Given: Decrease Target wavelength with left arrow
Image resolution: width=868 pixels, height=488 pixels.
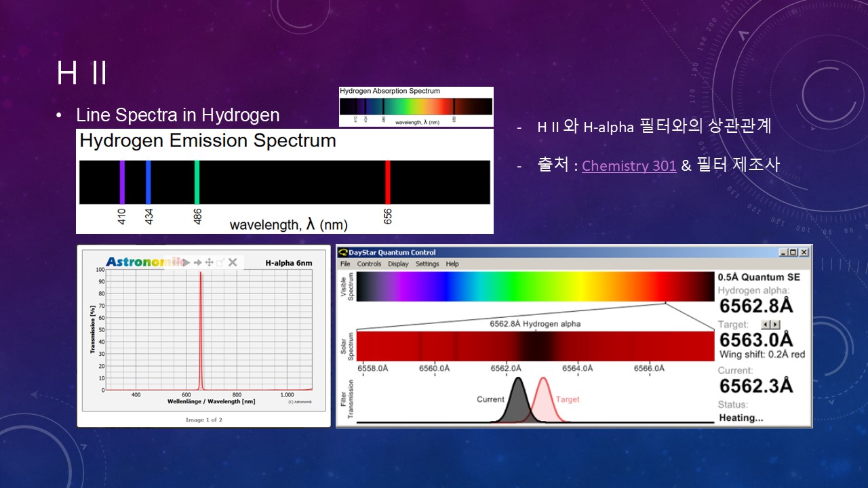Looking at the screenshot, I should click(x=766, y=325).
